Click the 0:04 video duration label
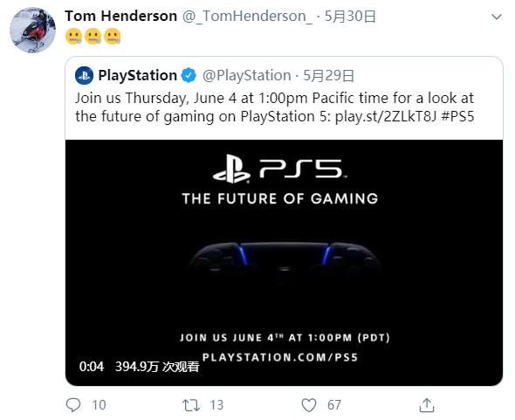The height and width of the screenshot is (420, 515). (92, 367)
